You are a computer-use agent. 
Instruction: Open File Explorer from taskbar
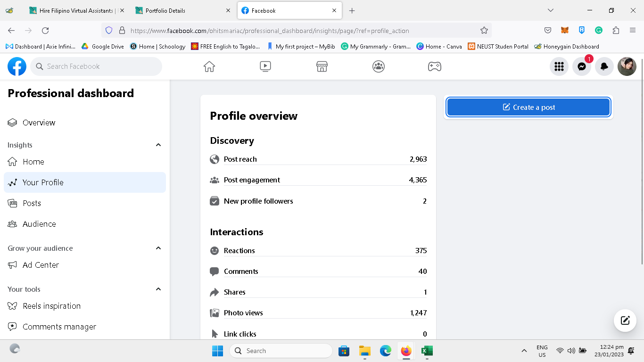coord(365,351)
